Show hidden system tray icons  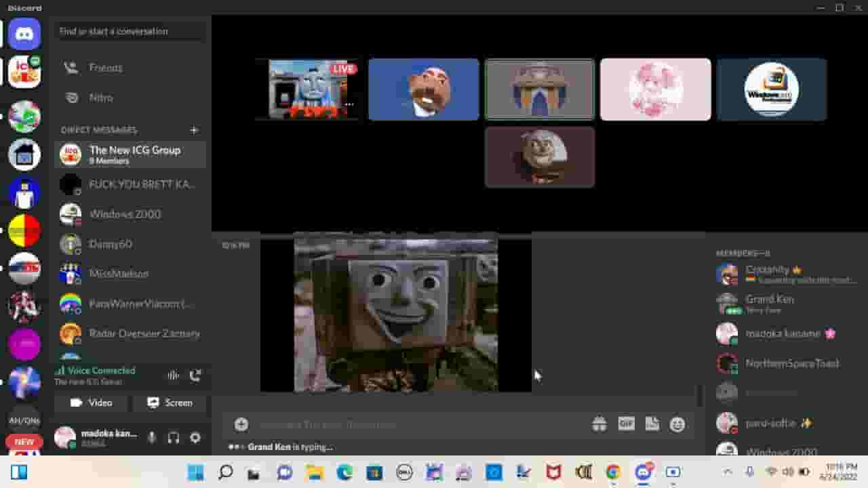point(728,472)
